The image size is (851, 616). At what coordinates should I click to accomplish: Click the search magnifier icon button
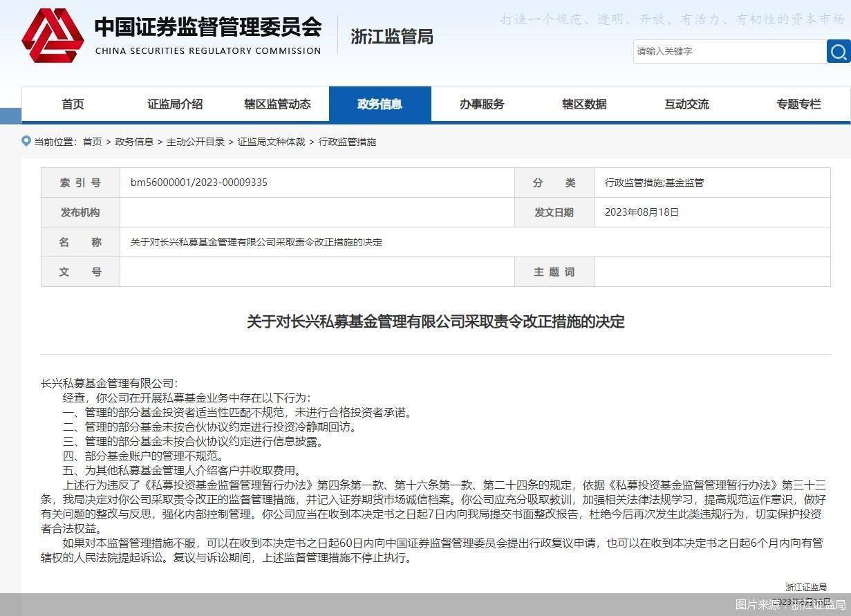click(838, 51)
